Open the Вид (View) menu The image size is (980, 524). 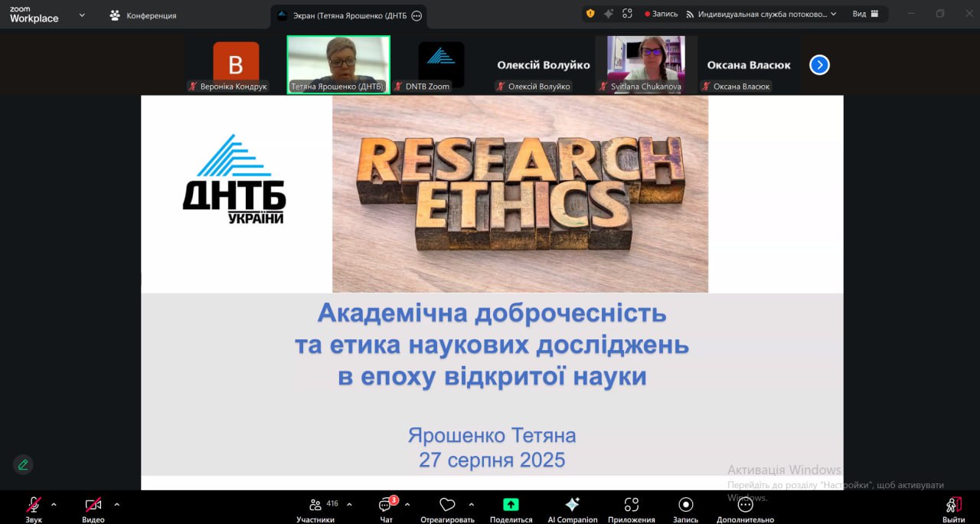(865, 12)
